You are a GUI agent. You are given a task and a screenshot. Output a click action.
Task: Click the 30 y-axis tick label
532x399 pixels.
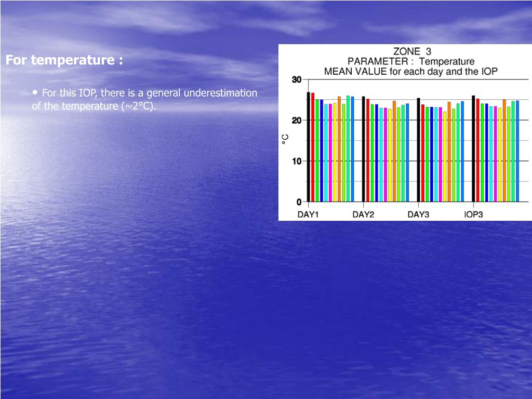(x=297, y=79)
